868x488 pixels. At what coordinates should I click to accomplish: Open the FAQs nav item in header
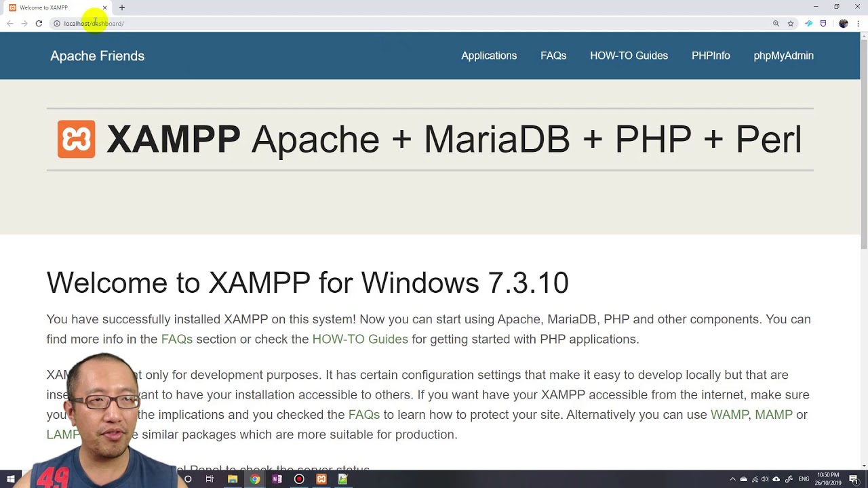pos(553,56)
